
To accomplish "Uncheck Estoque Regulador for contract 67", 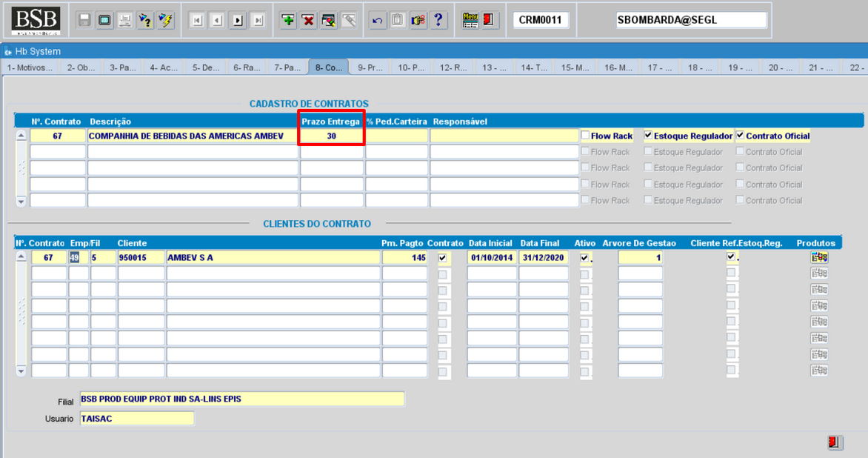I will [x=649, y=136].
